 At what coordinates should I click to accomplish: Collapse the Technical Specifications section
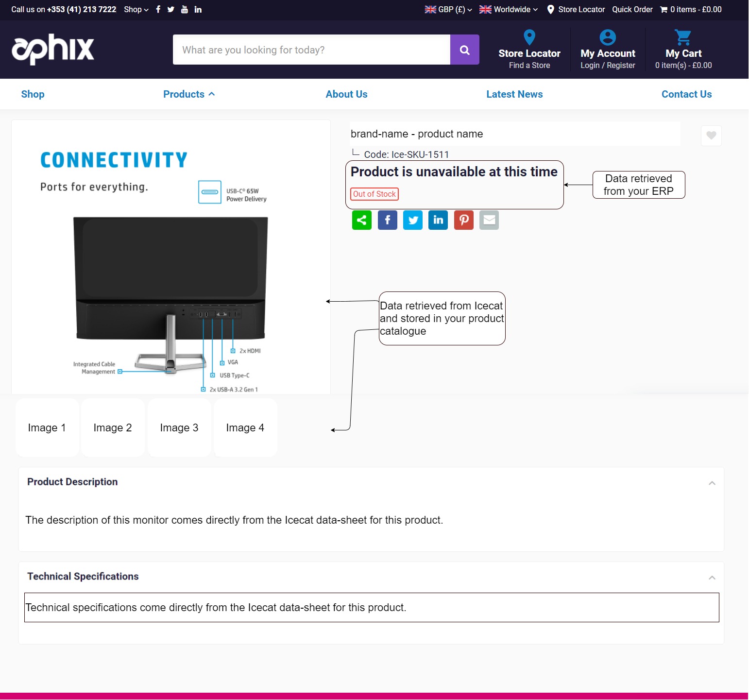click(x=712, y=578)
